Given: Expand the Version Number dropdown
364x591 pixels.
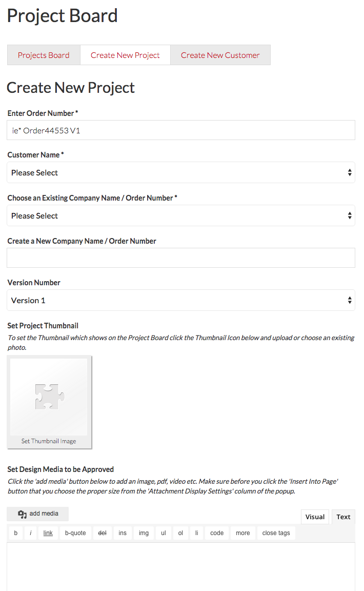Looking at the screenshot, I should [x=181, y=301].
